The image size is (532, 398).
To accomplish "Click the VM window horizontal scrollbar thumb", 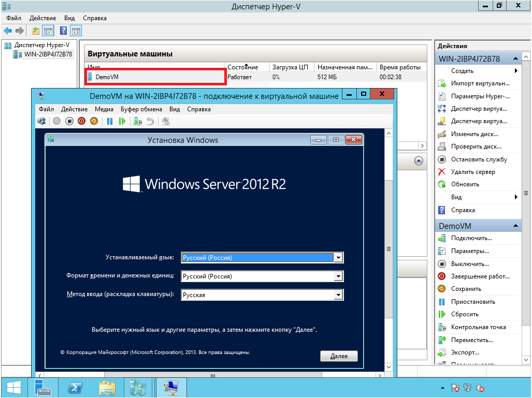I will tap(213, 375).
